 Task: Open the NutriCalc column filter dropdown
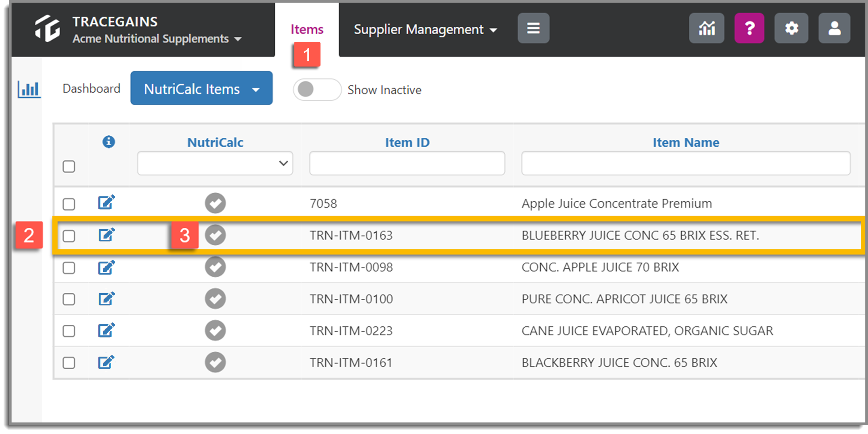215,163
